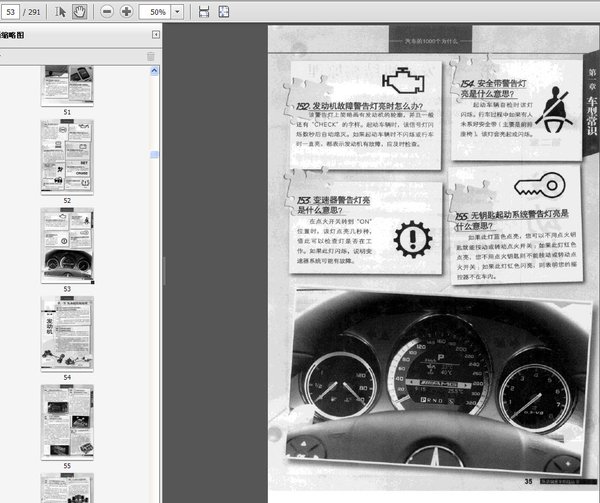Image resolution: width=600 pixels, height=503 pixels.
Task: Enable fit-width scrolling mode icon
Action: tap(204, 11)
